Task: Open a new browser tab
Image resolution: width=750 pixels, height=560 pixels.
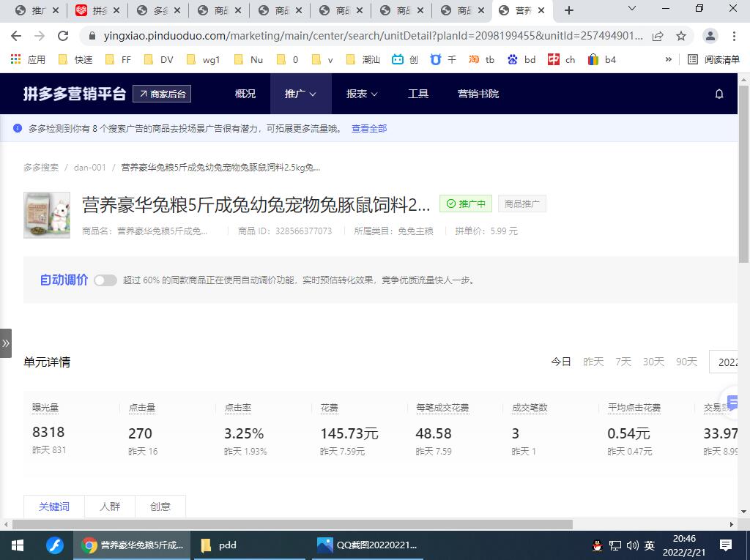Action: (568, 10)
